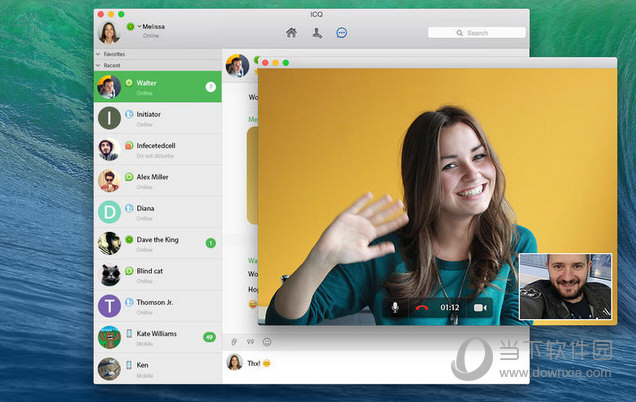Open Diana's conversation
This screenshot has width=636, height=402.
[x=158, y=212]
